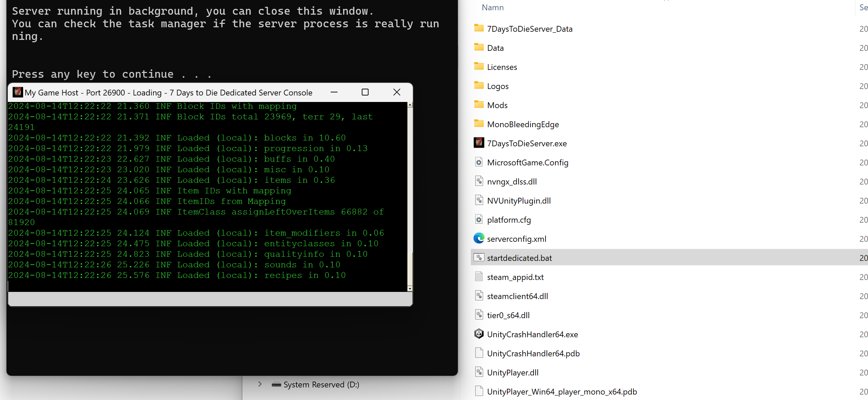Screen dimensions: 868x400
Task: Expand the System Reserved (D:) tree node
Action: pos(260,384)
